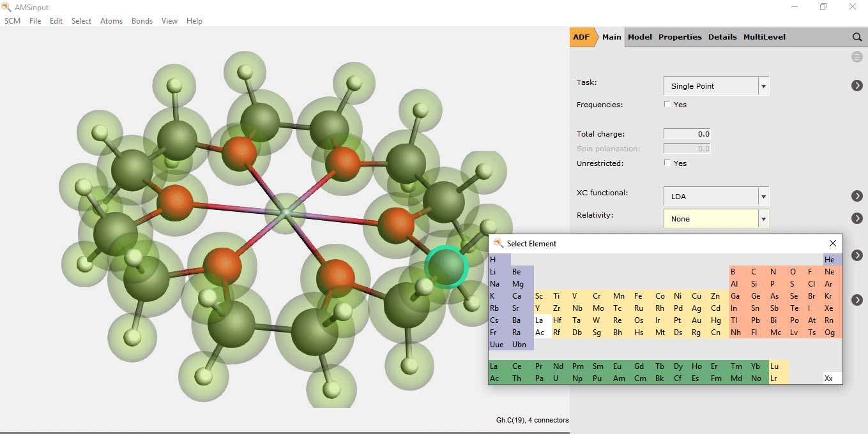This screenshot has height=434, width=868.
Task: Click the Total charge input field
Action: pos(687,134)
